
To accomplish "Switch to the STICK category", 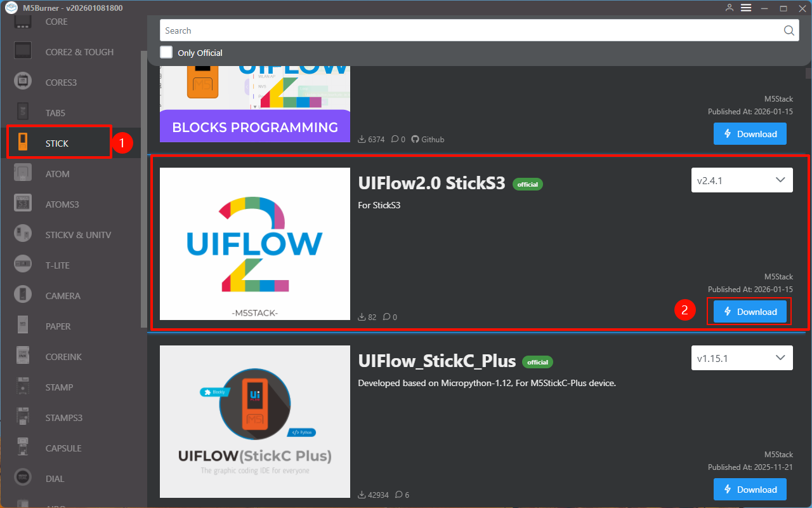I will 57,144.
